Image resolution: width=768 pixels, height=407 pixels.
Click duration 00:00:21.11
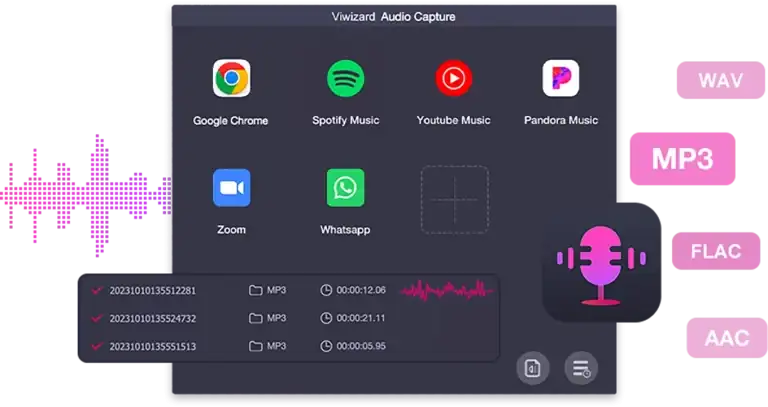(361, 318)
